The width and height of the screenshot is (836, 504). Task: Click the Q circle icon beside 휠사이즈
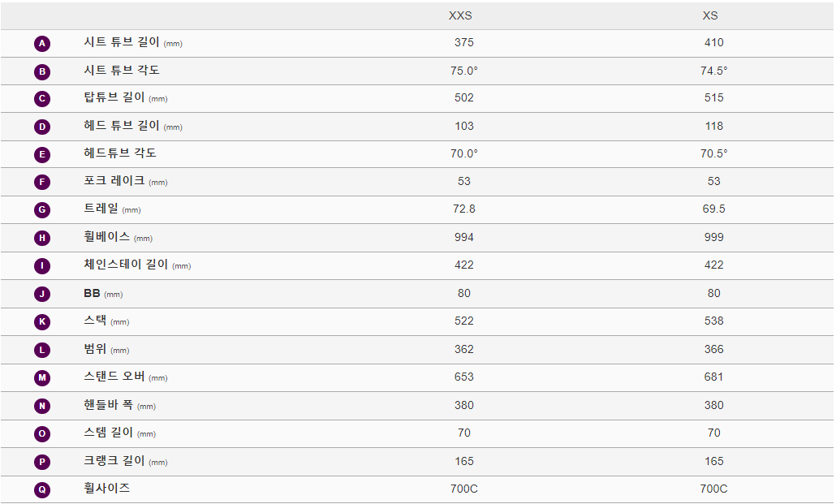coord(42,489)
